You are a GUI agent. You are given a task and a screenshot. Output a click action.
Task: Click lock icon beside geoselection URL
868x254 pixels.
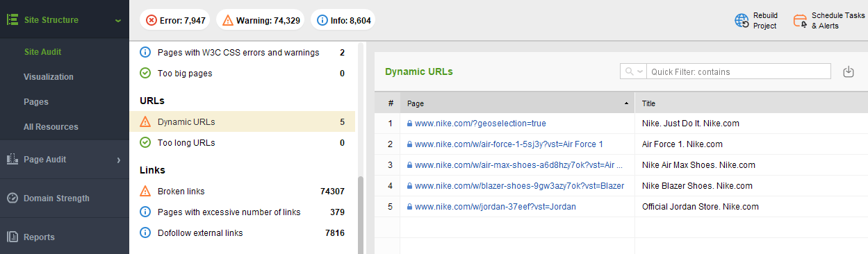pyautogui.click(x=409, y=124)
